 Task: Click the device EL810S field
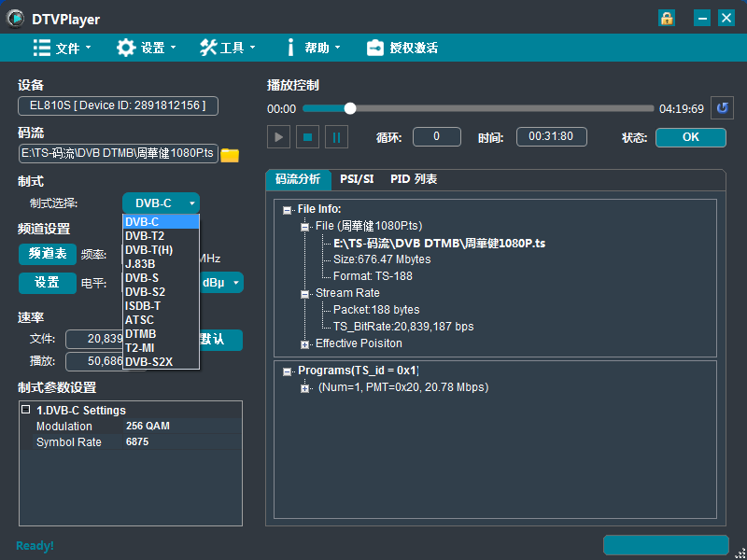[x=119, y=105]
